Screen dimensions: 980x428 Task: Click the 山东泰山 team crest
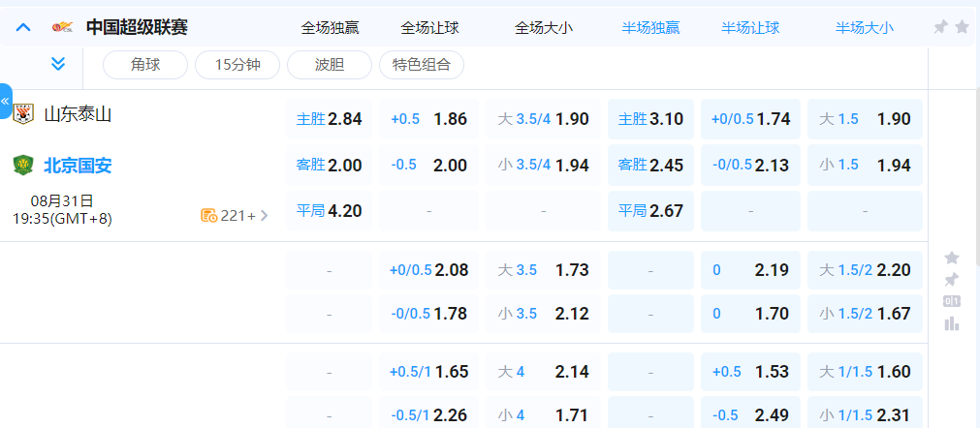(23, 115)
